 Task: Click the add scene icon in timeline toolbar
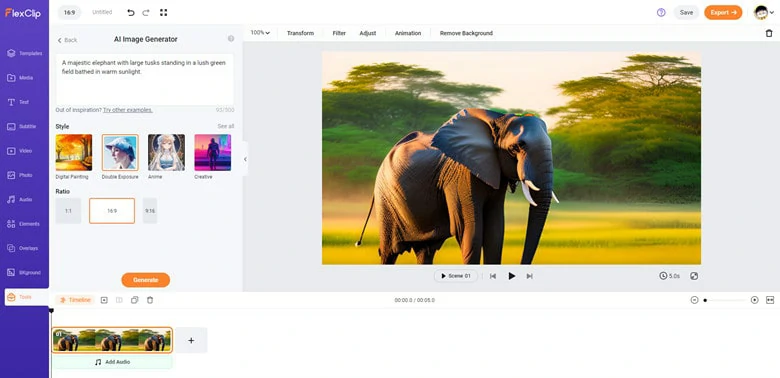point(104,300)
